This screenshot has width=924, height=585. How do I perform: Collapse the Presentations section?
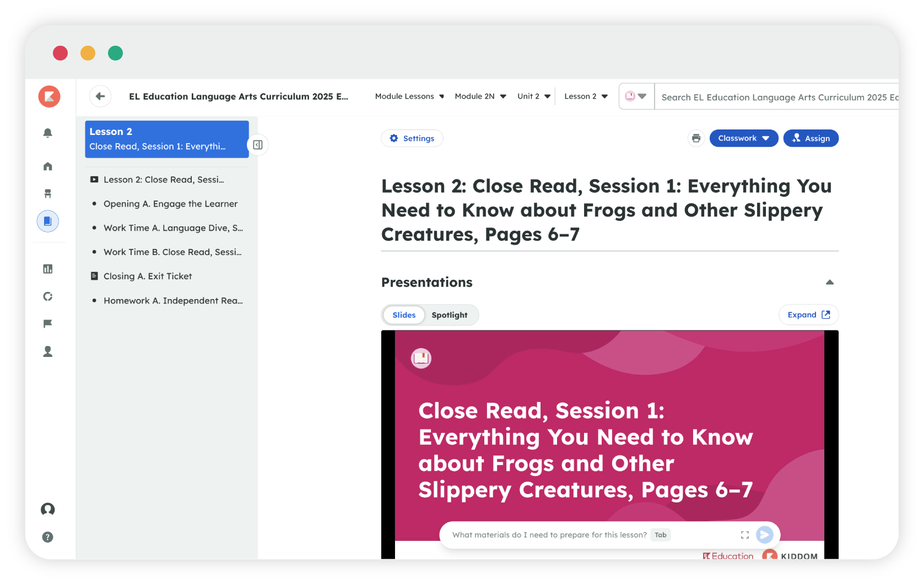[830, 282]
